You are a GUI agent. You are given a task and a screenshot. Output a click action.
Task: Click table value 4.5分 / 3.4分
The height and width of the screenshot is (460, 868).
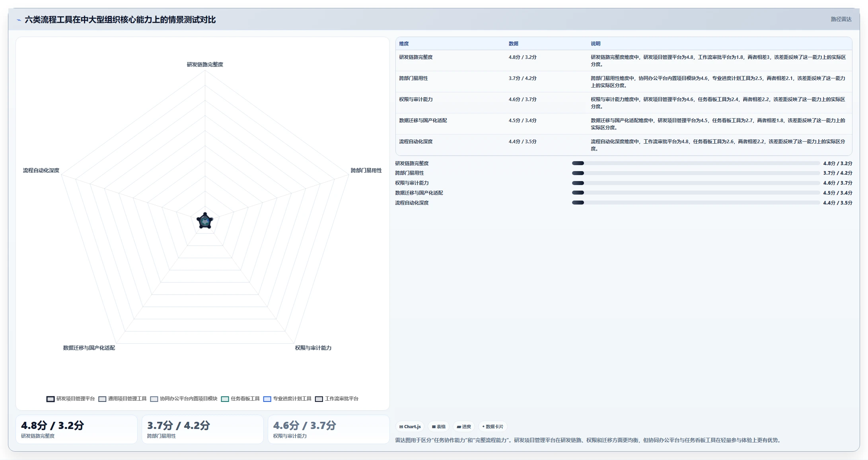522,121
